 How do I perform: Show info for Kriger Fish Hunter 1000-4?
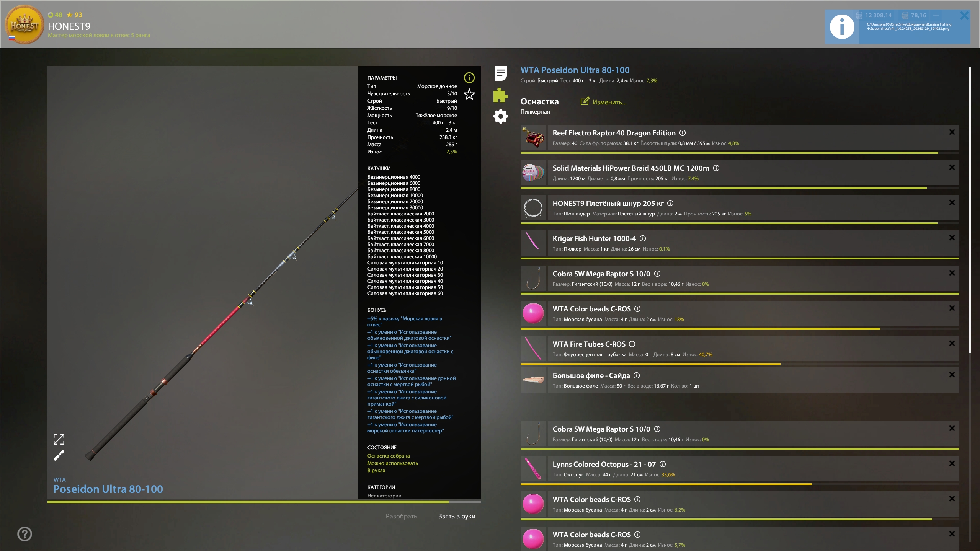643,238
